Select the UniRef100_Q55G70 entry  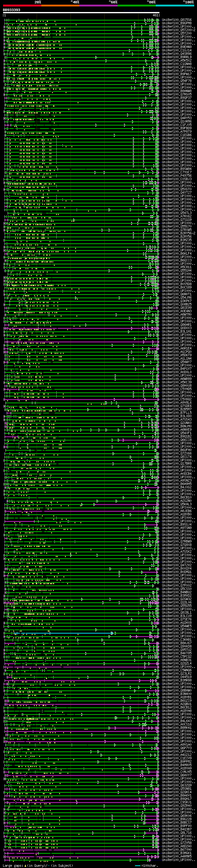[176, 226]
